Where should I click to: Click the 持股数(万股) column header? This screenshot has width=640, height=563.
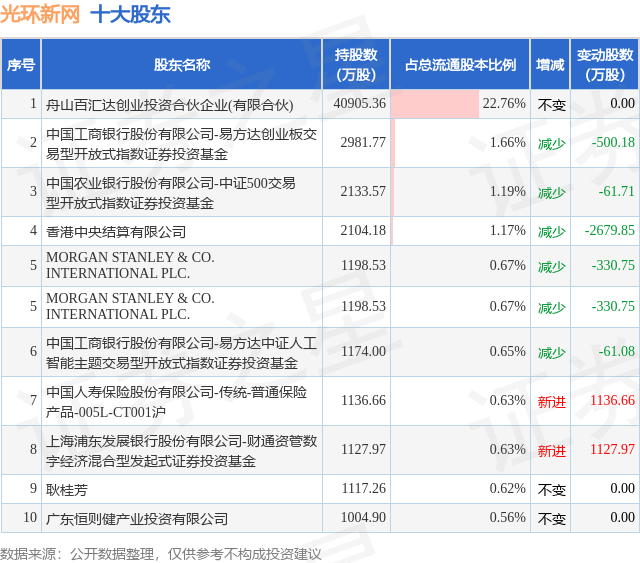[356, 65]
